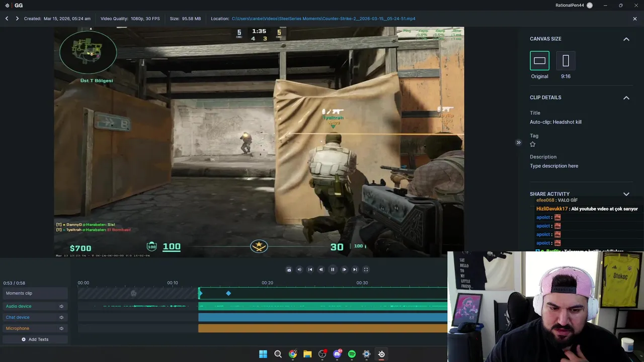Collapse the Clip Details section
644x362 pixels.
[x=626, y=98]
